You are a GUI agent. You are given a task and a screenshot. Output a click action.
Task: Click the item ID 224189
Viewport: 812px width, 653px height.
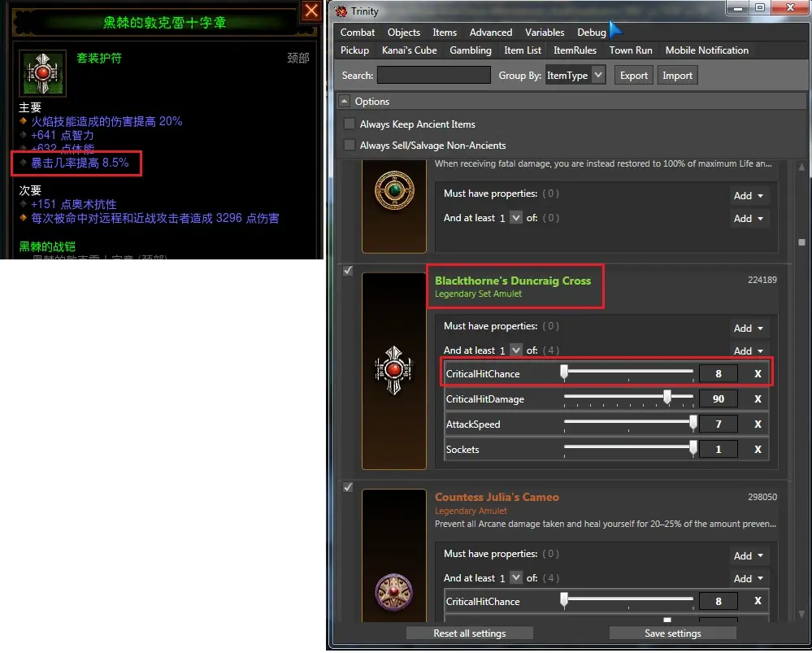pyautogui.click(x=762, y=280)
